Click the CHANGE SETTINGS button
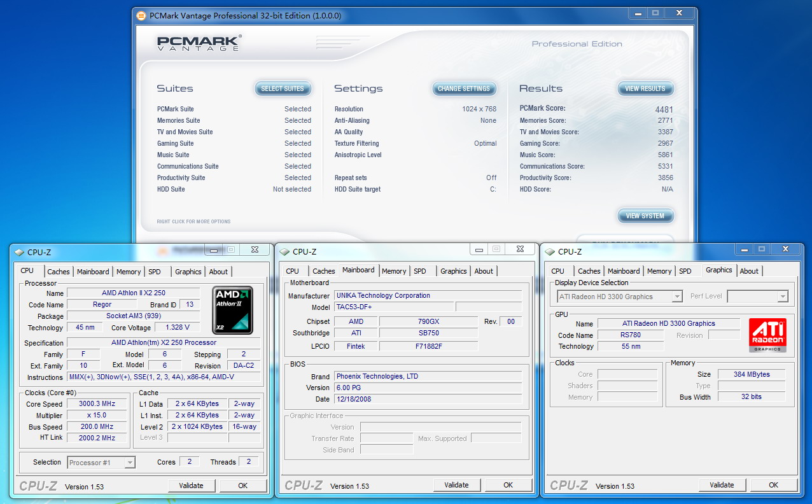Screen dimensions: 812x504 click(x=464, y=88)
